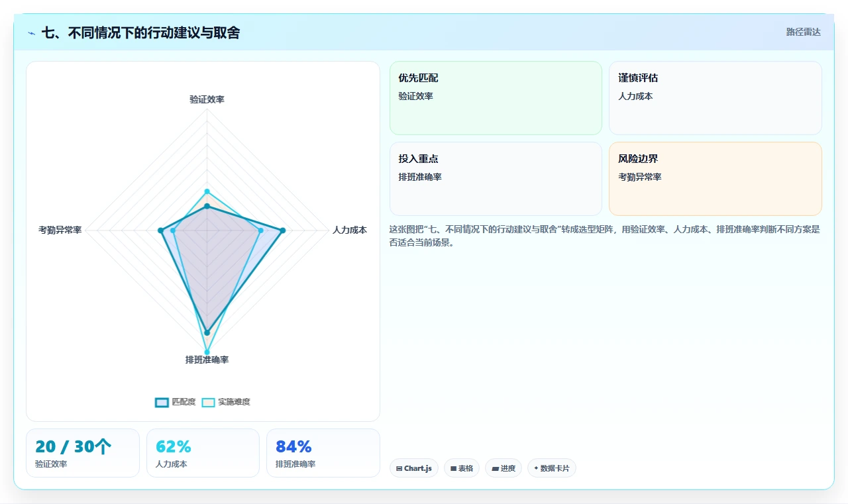Viewport: 848px width, 504px height.
Task: Click the Chart.js tag icon
Action: point(399,468)
